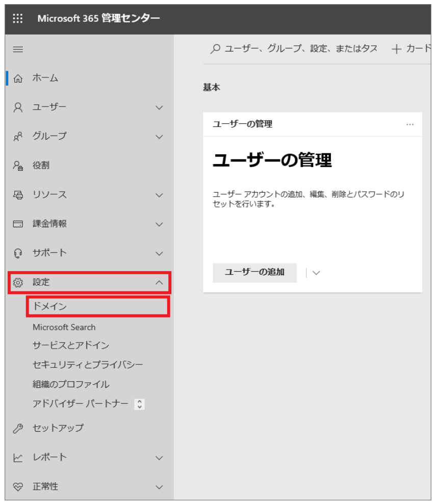This screenshot has height=504, width=438.
Task: Click the Roles (役割) icon
Action: (18, 166)
